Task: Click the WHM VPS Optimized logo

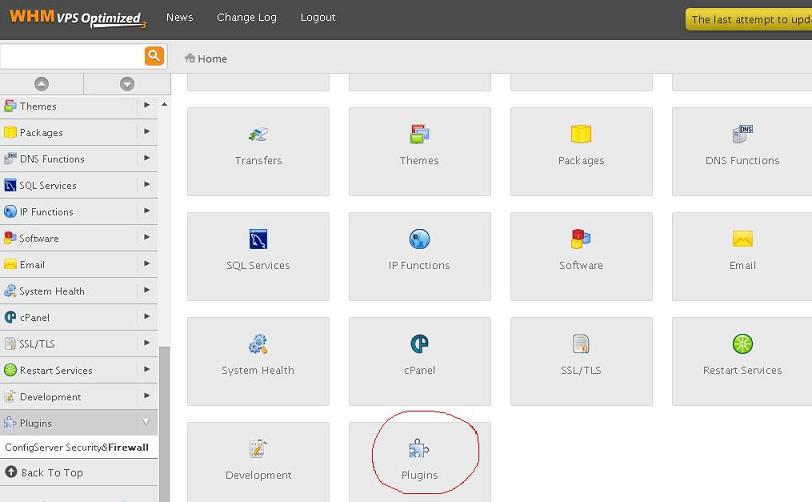Action: coord(78,18)
